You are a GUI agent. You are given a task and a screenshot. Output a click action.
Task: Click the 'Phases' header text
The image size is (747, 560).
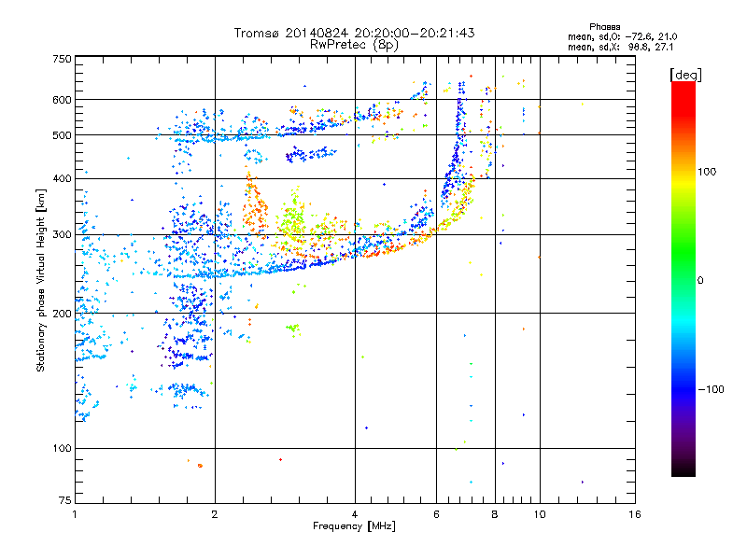(604, 27)
